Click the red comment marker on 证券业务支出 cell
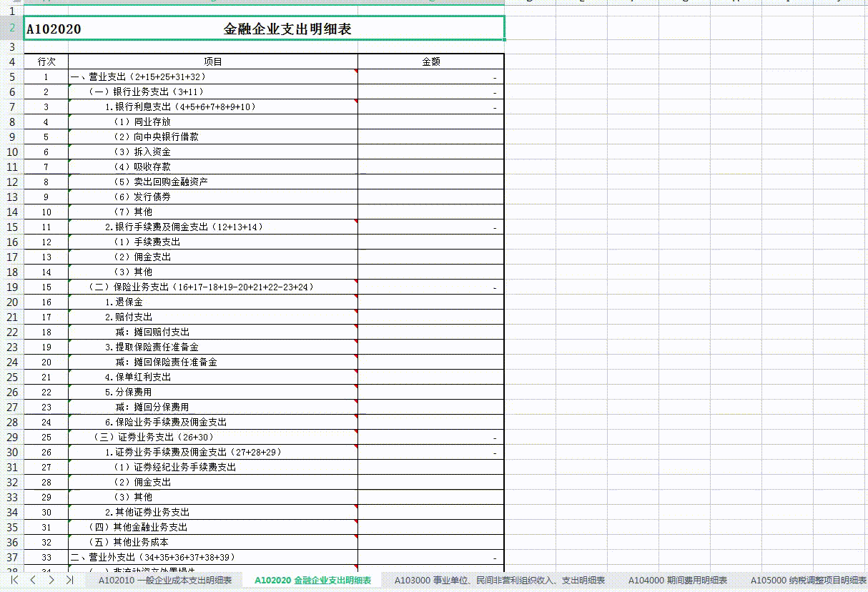This screenshot has width=868, height=592. (x=355, y=433)
